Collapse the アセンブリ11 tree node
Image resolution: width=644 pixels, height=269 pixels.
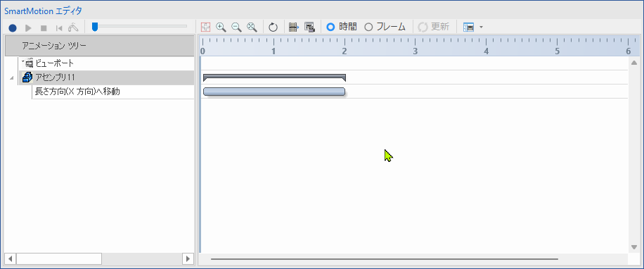(11, 77)
